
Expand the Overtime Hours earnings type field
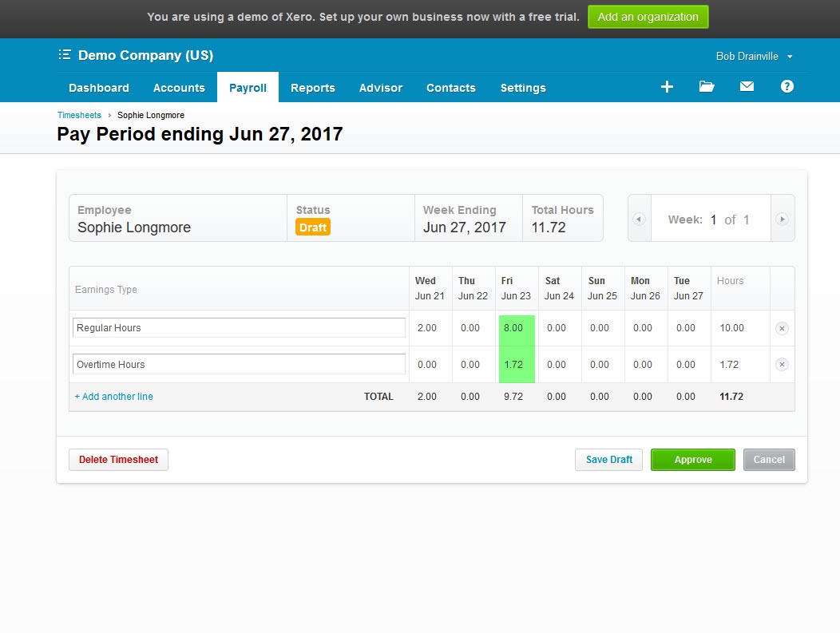click(240, 364)
